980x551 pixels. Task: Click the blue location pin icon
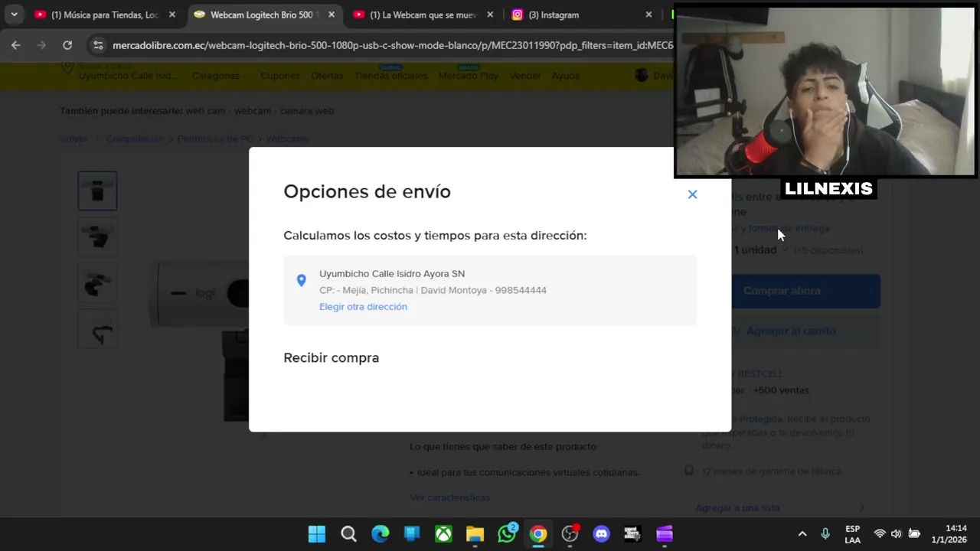coord(301,281)
